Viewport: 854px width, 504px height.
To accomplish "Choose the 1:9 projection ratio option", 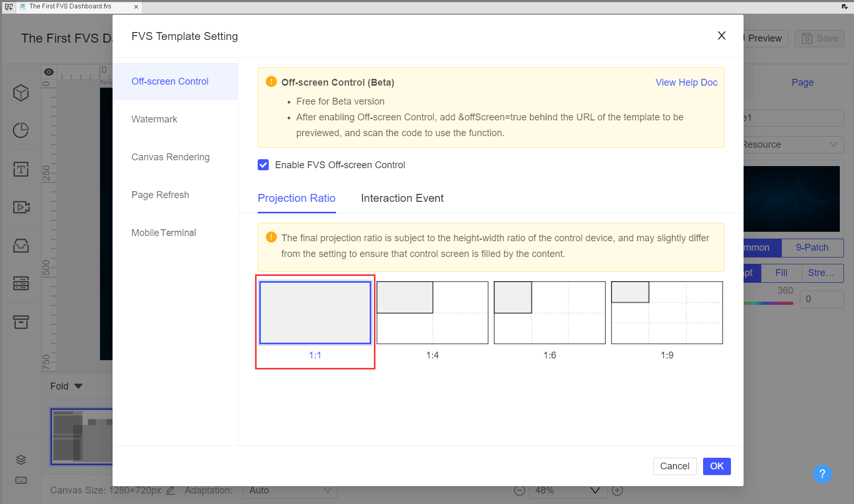I will tap(667, 313).
